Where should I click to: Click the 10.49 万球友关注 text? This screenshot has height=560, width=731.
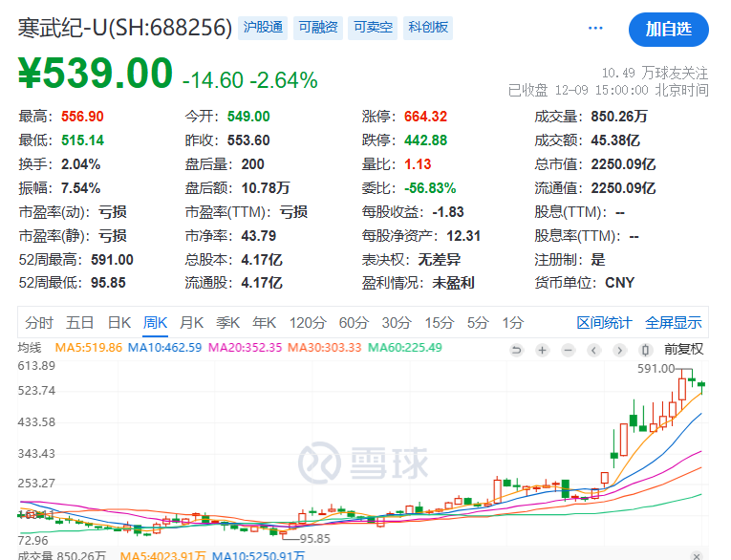[x=655, y=73]
